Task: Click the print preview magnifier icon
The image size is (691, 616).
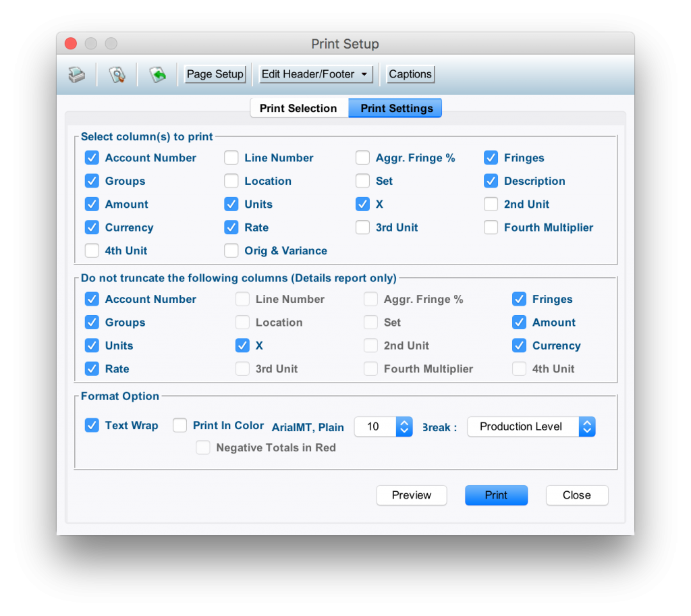Action: [117, 74]
